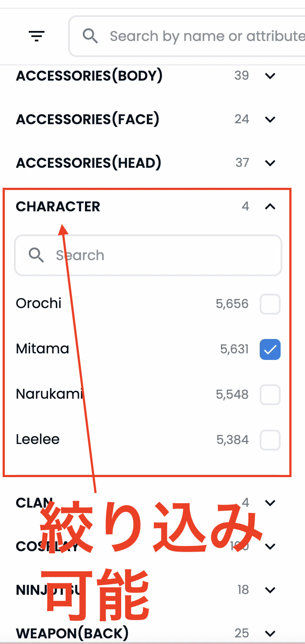Image resolution: width=305 pixels, height=644 pixels.
Task: Enable the Narukami filter checkbox
Action: [270, 395]
